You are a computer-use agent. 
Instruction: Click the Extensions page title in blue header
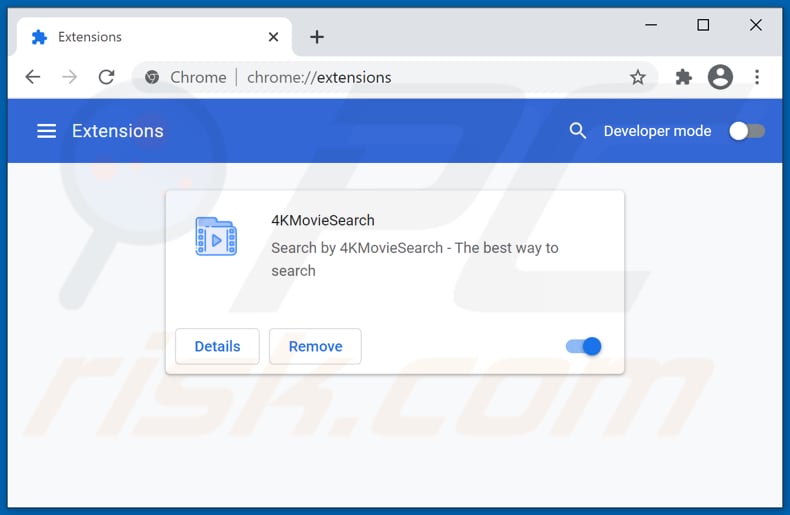coord(118,131)
